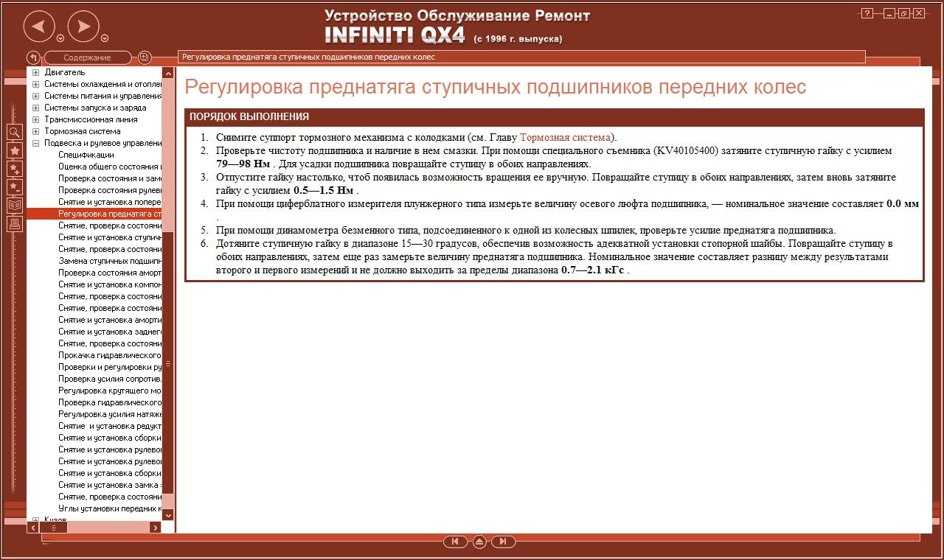Click tree horizontal scrollbar right arrow

pyautogui.click(x=155, y=528)
